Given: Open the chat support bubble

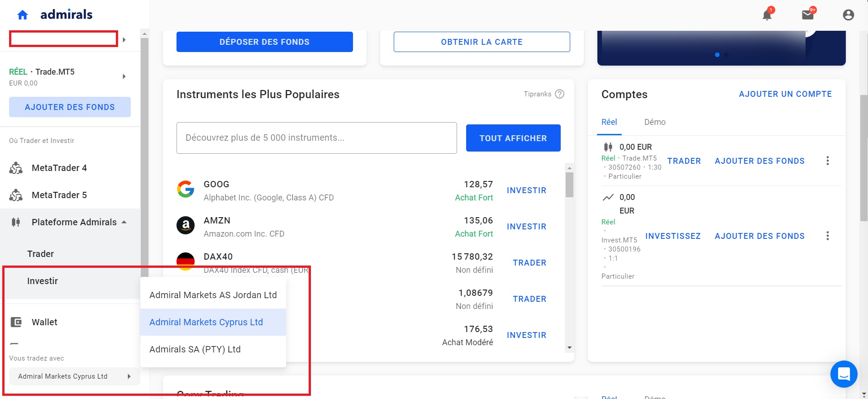Looking at the screenshot, I should coord(844,374).
